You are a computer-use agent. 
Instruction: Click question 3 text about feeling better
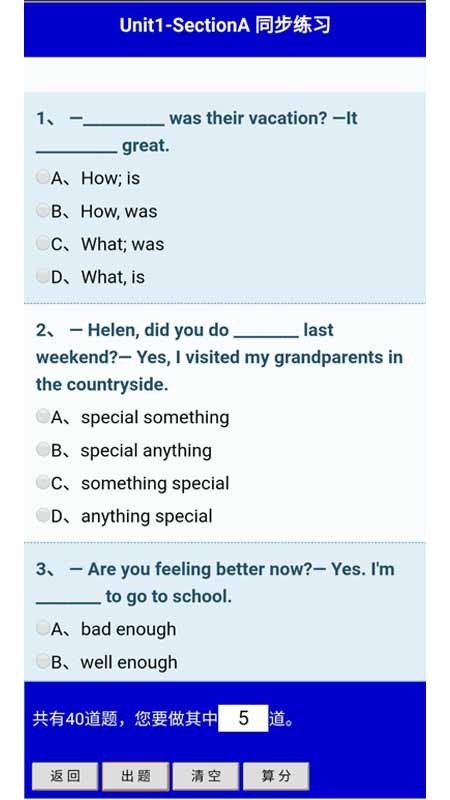coord(215,583)
